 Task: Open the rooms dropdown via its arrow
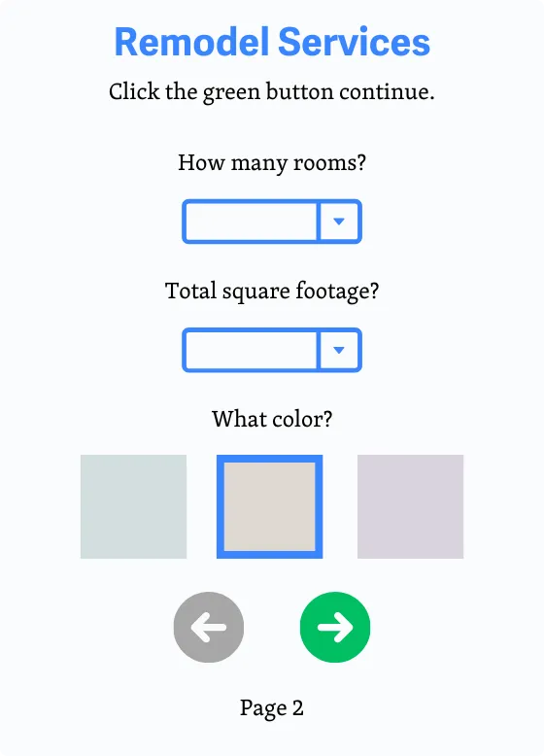coord(339,222)
